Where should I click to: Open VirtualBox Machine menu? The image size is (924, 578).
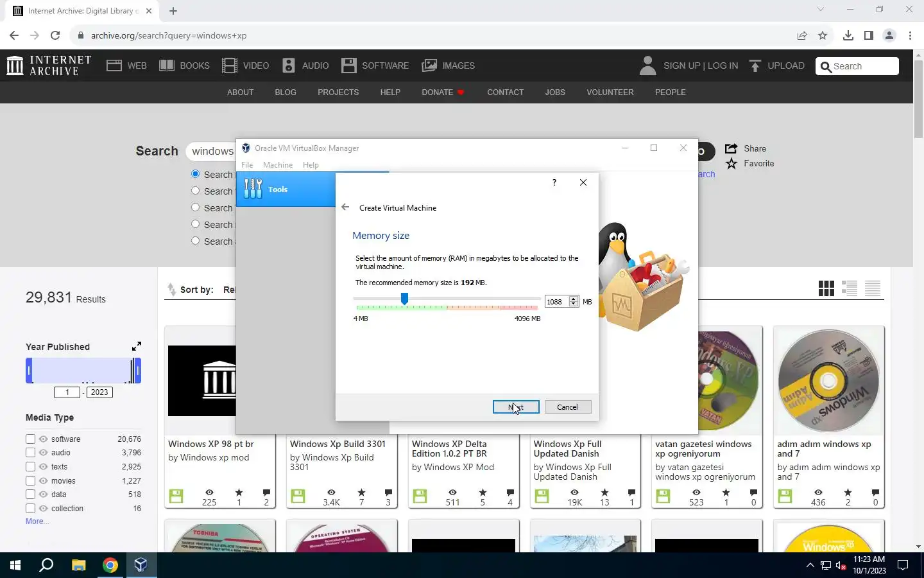(x=278, y=165)
